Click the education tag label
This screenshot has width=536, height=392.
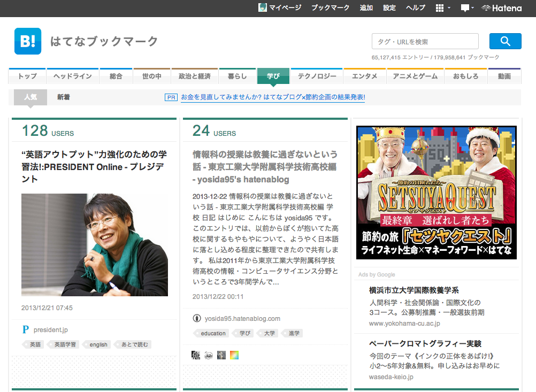click(213, 333)
